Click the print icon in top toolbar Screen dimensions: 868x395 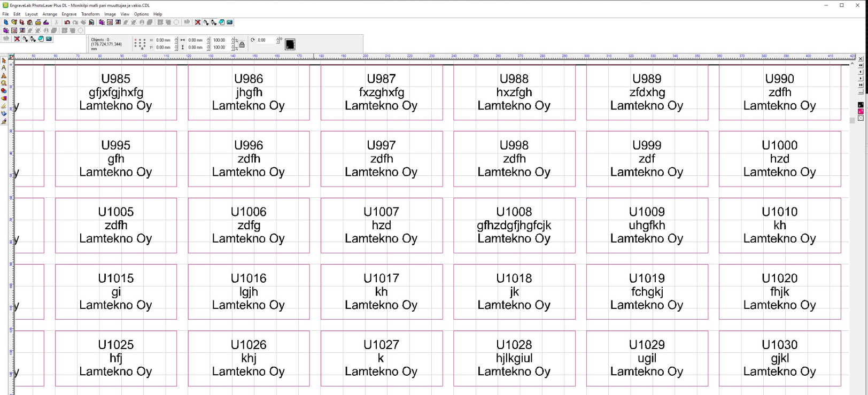click(37, 22)
